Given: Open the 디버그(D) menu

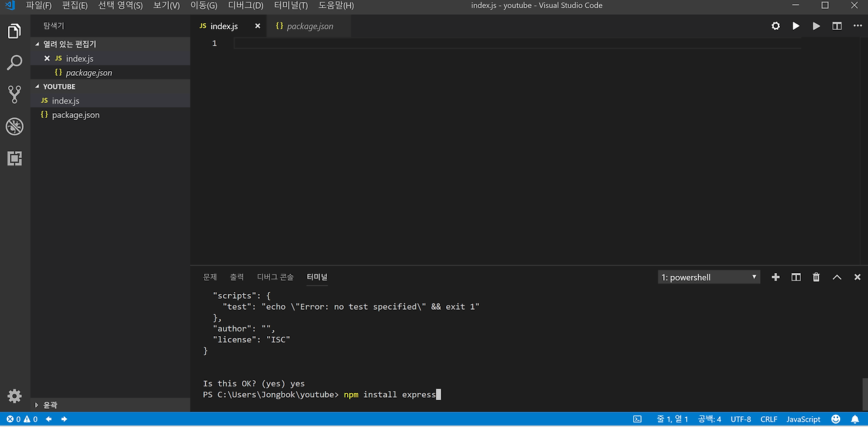Looking at the screenshot, I should [x=245, y=5].
